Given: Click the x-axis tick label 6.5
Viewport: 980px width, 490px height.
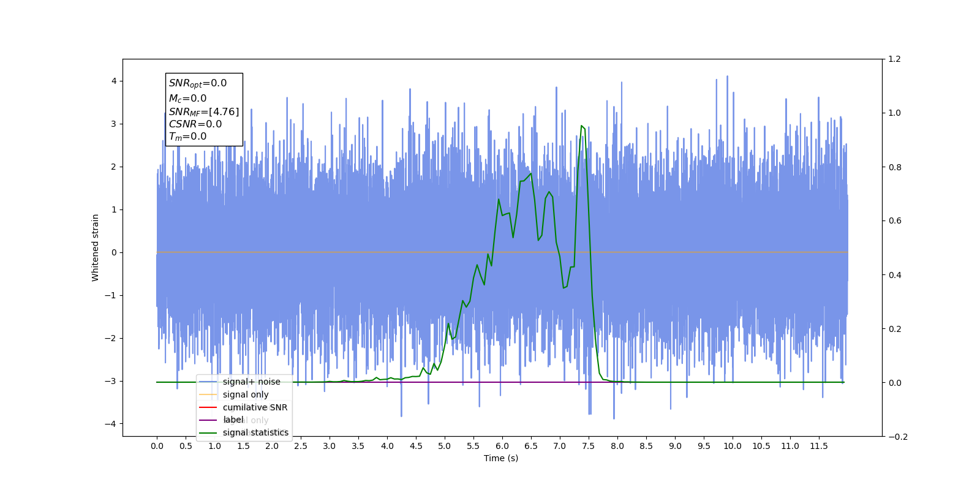Looking at the screenshot, I should pos(531,446).
